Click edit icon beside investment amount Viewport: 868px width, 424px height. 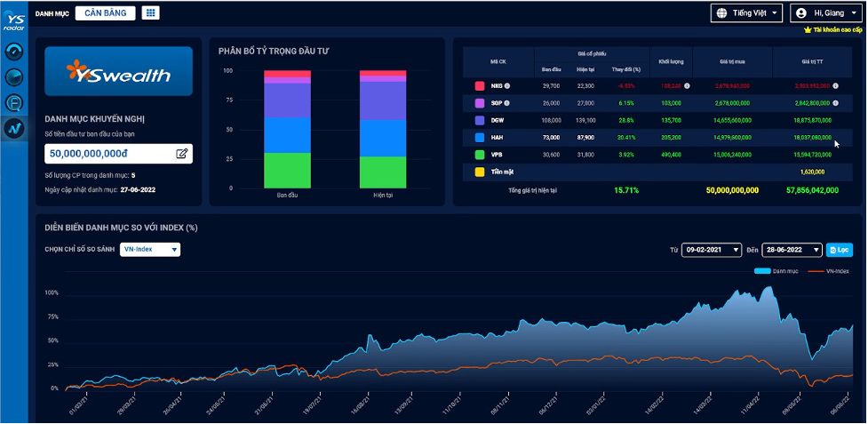(x=181, y=154)
